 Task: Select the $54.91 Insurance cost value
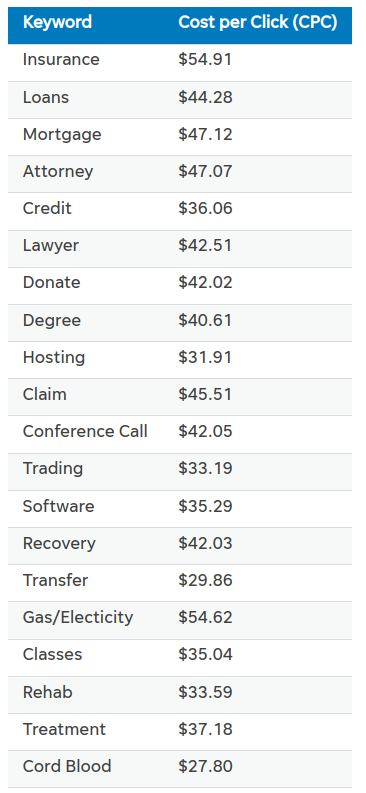(x=205, y=60)
